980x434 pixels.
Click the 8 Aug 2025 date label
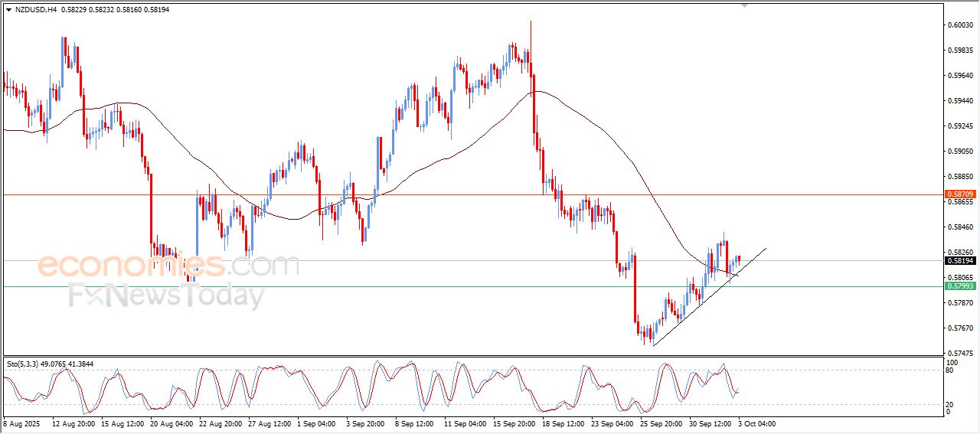point(22,423)
